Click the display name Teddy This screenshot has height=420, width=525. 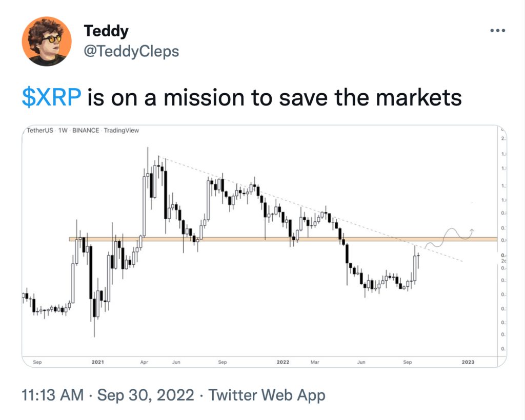click(x=106, y=31)
